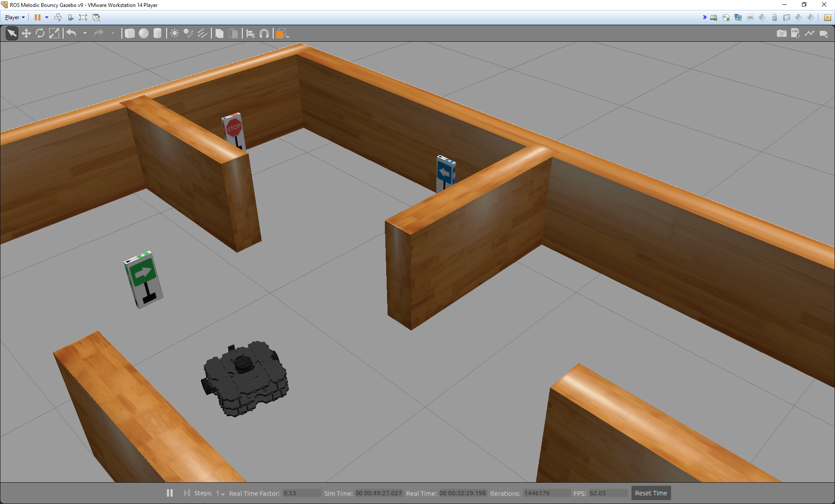Add a cylinder shape

pos(157,33)
